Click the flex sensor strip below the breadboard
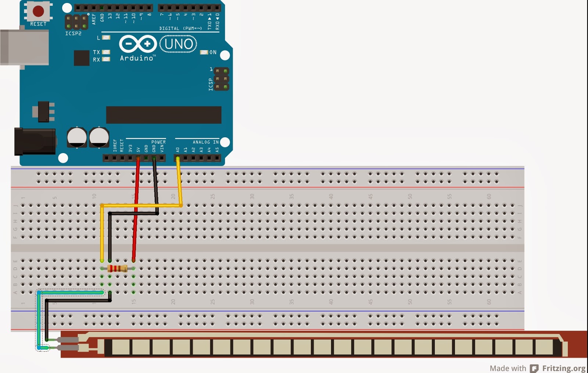Screen dimensions: 588x373 312,346
